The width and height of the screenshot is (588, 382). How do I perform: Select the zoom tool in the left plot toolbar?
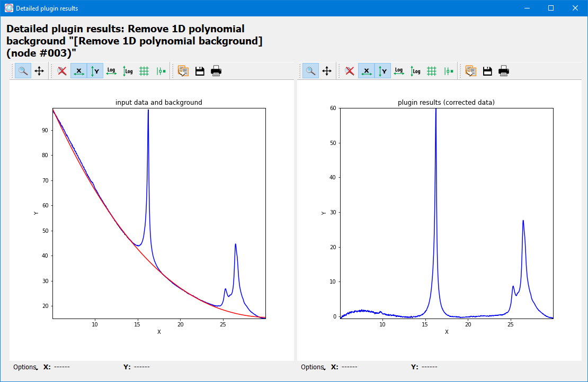pos(23,71)
